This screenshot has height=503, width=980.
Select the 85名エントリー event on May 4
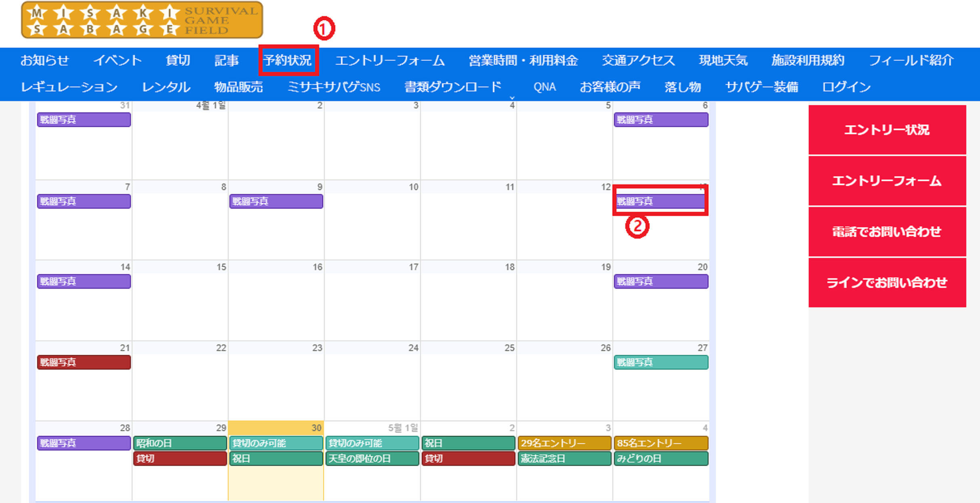pos(661,443)
